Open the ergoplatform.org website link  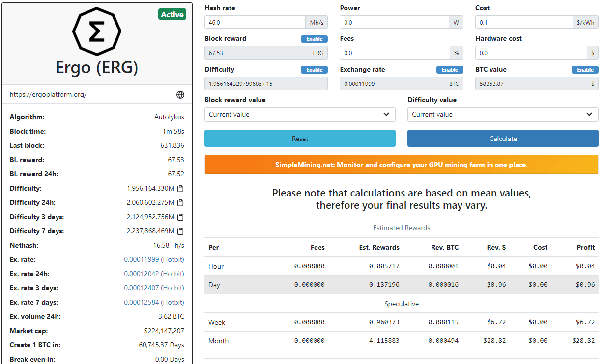48,95
